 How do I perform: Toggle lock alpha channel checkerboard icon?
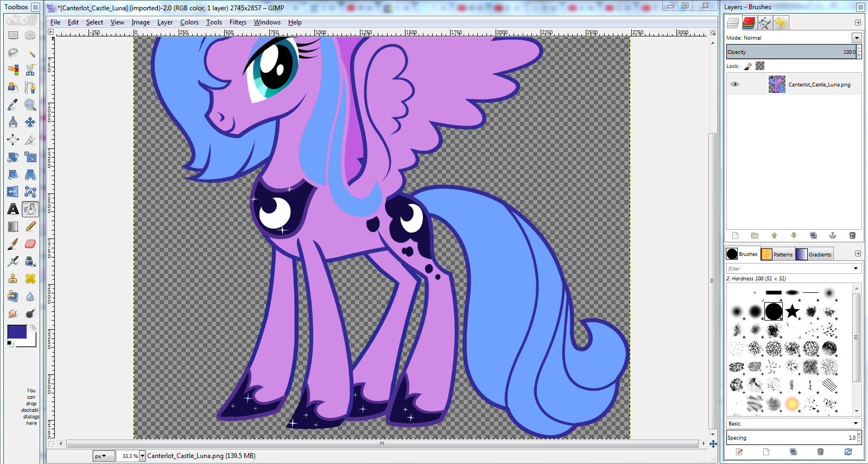point(760,66)
